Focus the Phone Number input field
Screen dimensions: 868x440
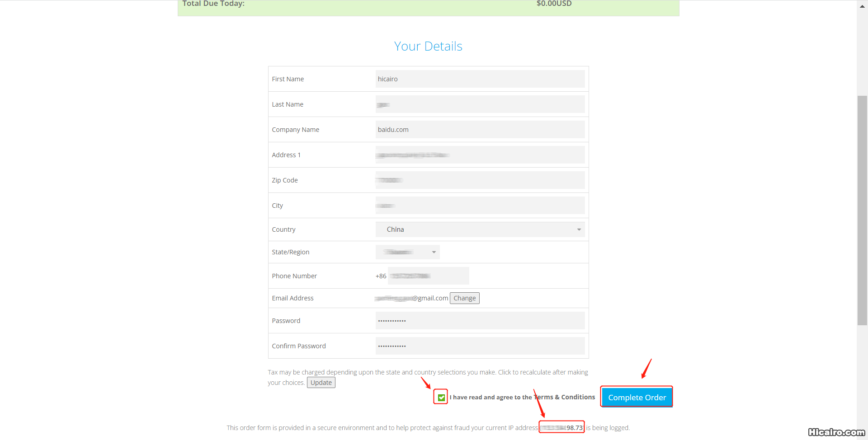428,276
